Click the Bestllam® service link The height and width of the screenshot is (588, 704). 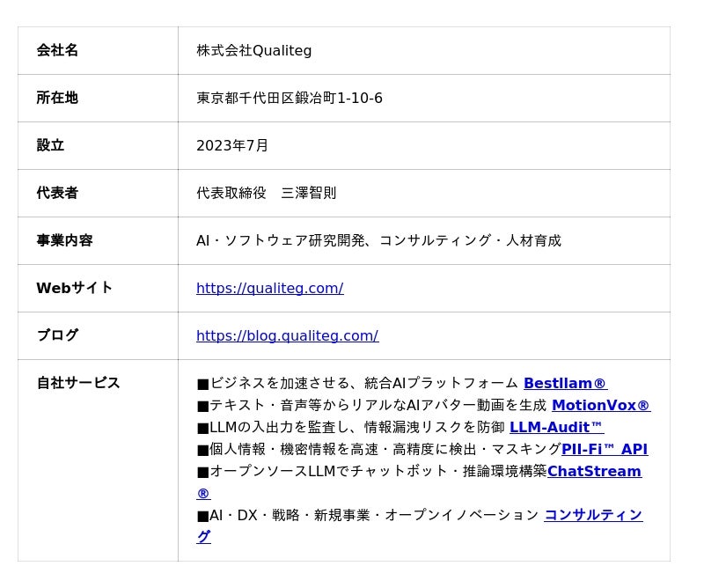(565, 383)
